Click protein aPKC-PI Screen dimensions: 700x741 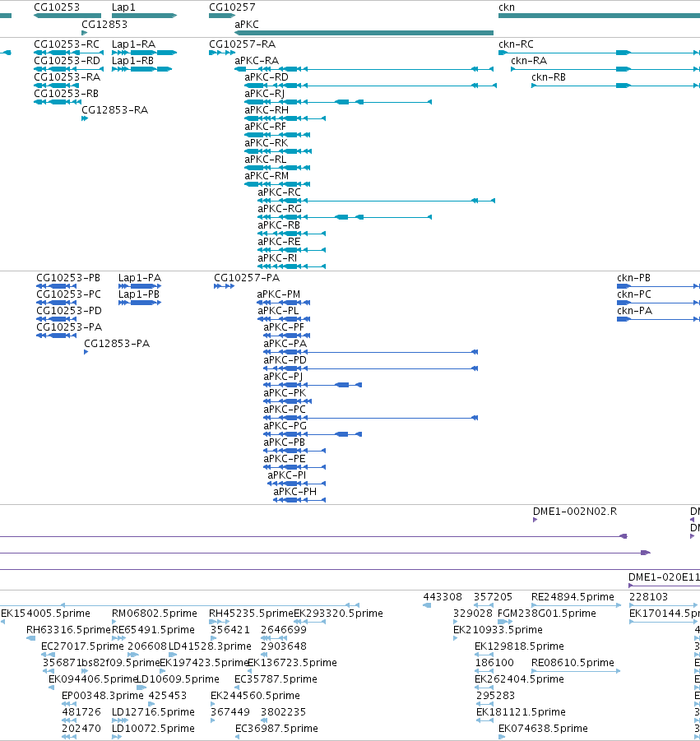tap(287, 475)
